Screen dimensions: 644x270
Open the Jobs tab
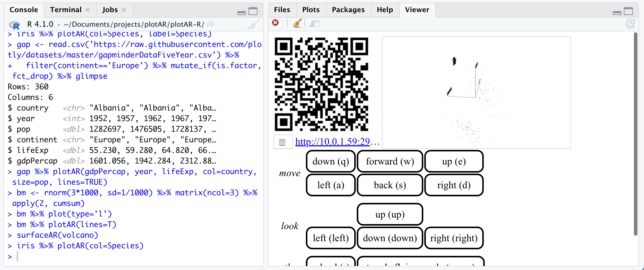click(110, 10)
